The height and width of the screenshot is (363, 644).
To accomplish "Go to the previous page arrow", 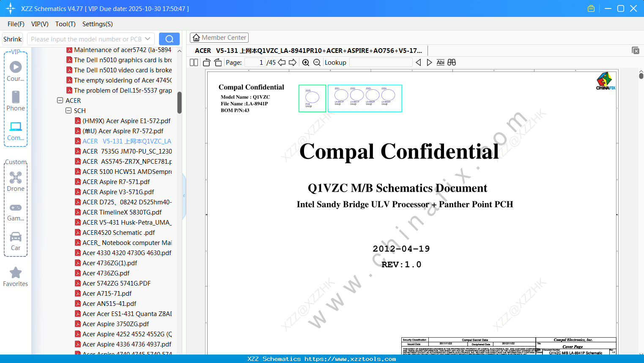I will (282, 63).
